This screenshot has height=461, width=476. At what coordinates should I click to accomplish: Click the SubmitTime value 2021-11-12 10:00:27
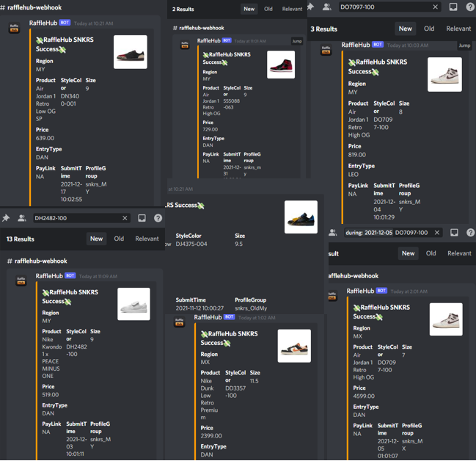[x=199, y=308]
